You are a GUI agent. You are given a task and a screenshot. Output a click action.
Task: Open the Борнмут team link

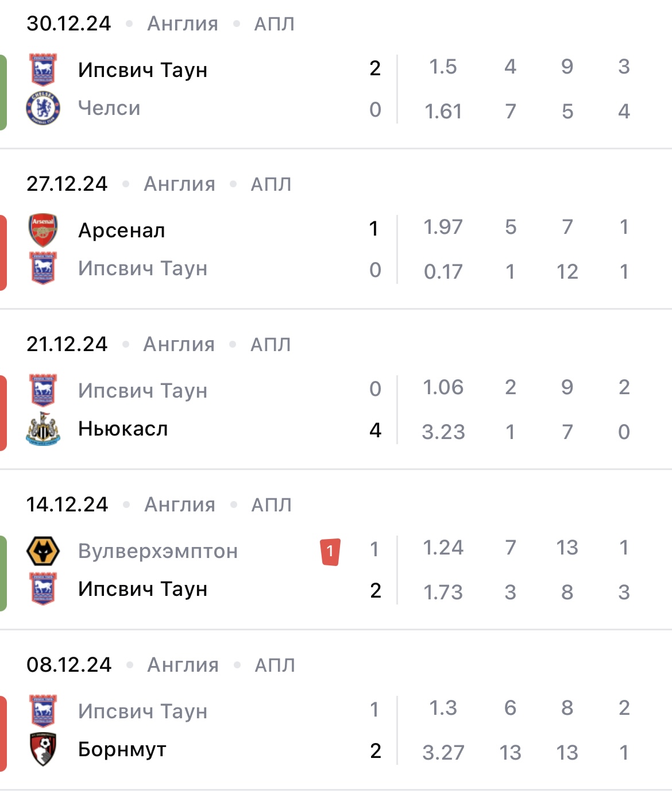(122, 749)
